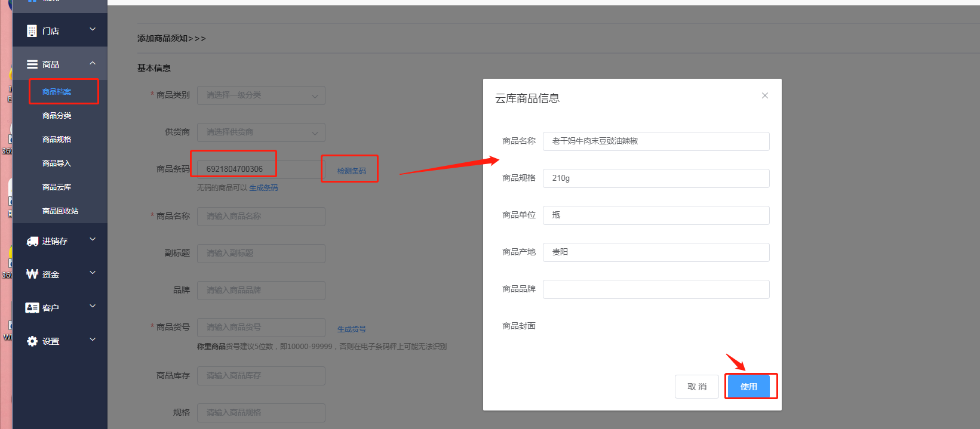This screenshot has width=980, height=429.
Task: Click dialog 商品名称 field with 老干妈牛肉末豆豉油辣椒
Action: pyautogui.click(x=656, y=141)
